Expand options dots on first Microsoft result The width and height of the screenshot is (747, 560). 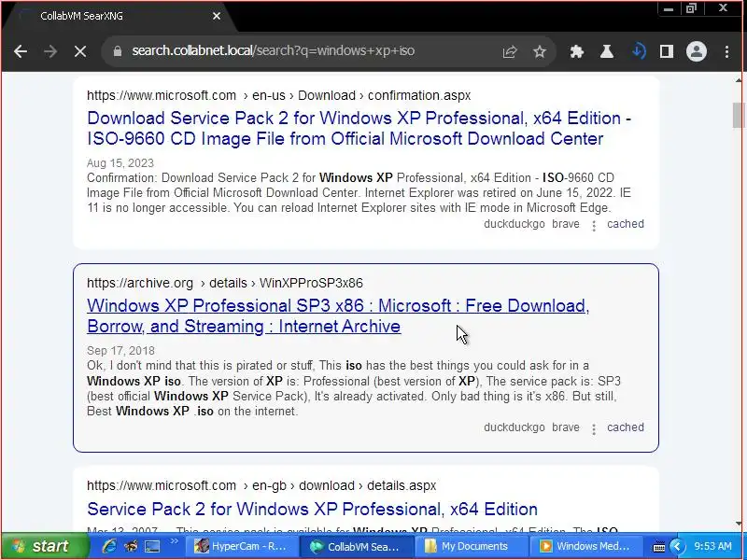tap(594, 226)
